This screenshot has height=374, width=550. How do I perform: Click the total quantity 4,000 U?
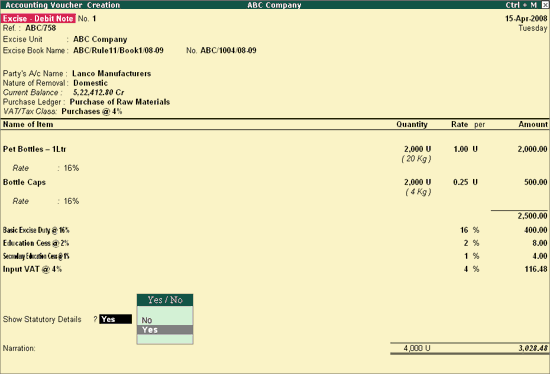pos(417,348)
